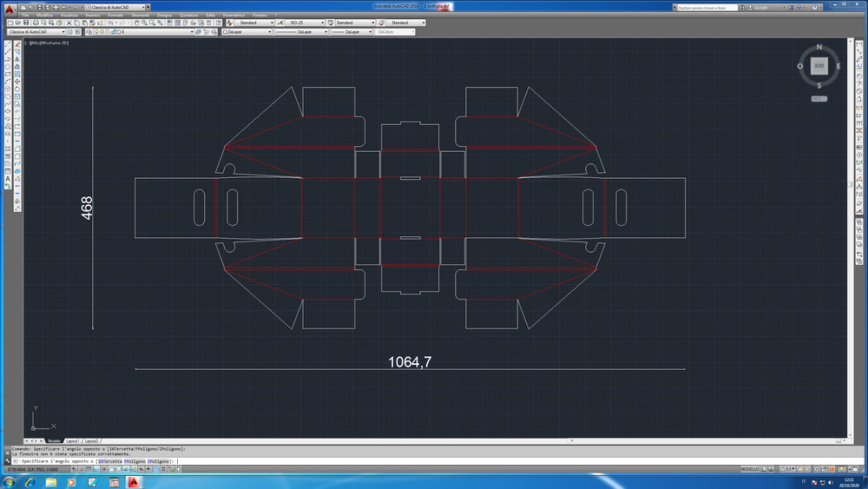Click the Multileader Style icon
Image resolution: width=868 pixels, height=489 pixels.
(381, 22)
